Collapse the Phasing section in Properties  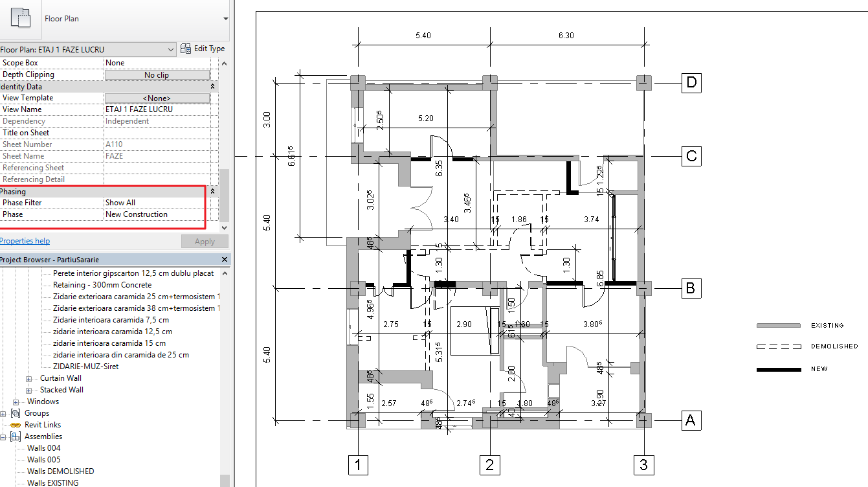pyautogui.click(x=212, y=191)
